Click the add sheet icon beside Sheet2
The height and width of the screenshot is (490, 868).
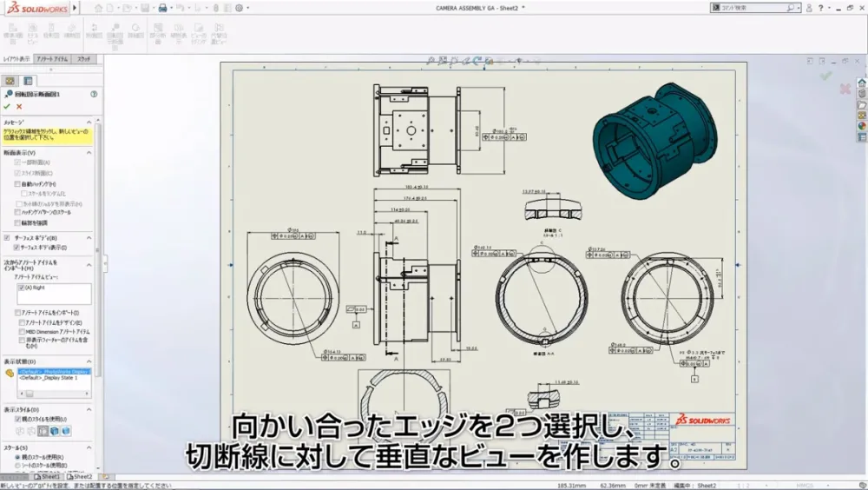[105, 477]
